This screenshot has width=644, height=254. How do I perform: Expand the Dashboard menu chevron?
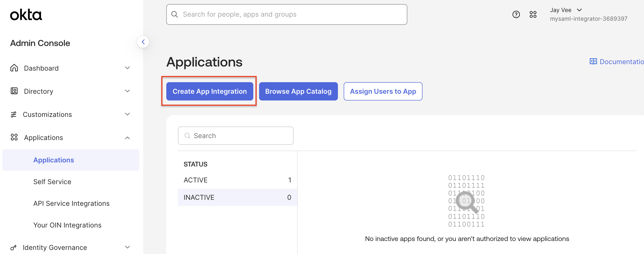click(127, 68)
